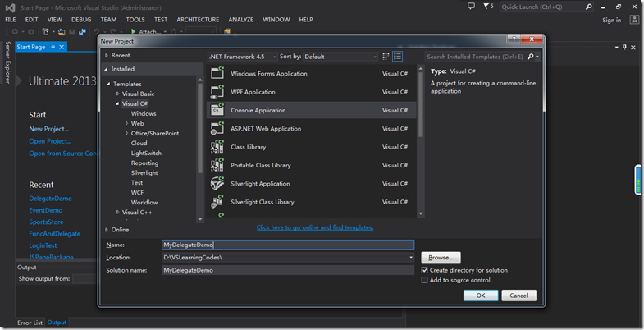The width and height of the screenshot is (644, 330).
Task: Open the ANALYZE menu
Action: [241, 20]
